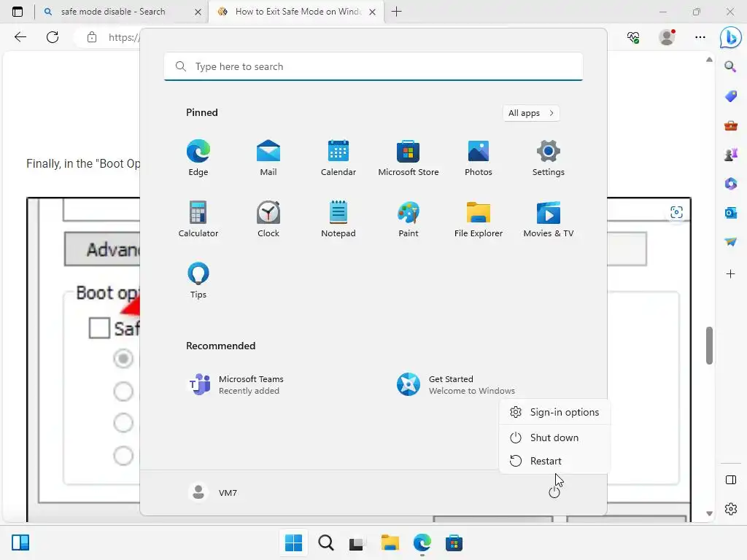Open Microsoft Store from the taskbar
Viewport: 747px width, 560px height.
[x=454, y=542]
